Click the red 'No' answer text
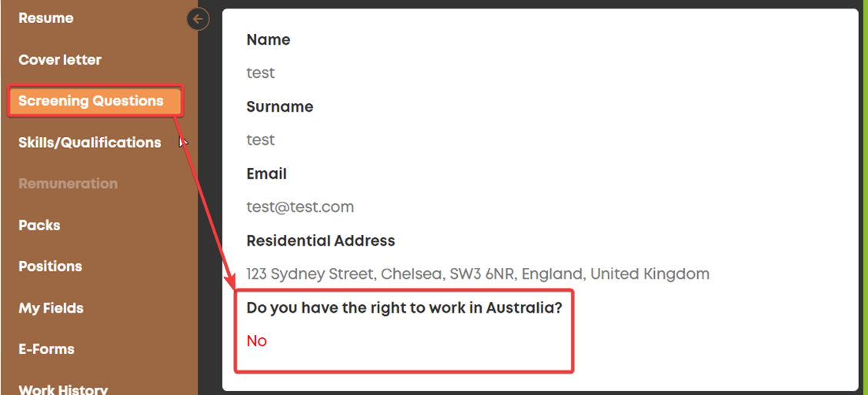The image size is (868, 395). pos(257,340)
